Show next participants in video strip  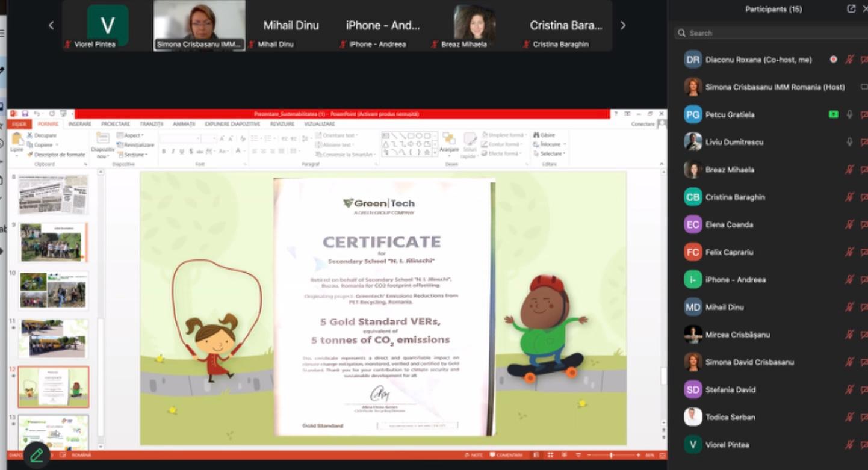[x=623, y=25]
